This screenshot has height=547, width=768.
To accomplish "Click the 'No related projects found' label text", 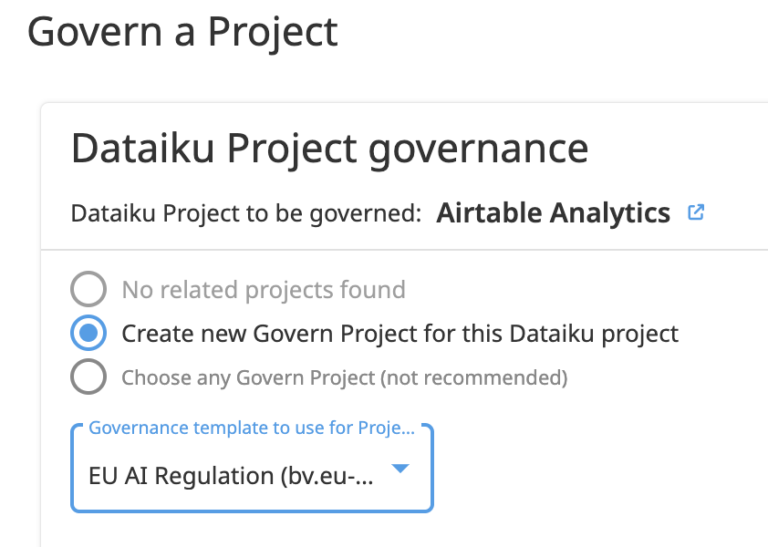I will click(264, 290).
